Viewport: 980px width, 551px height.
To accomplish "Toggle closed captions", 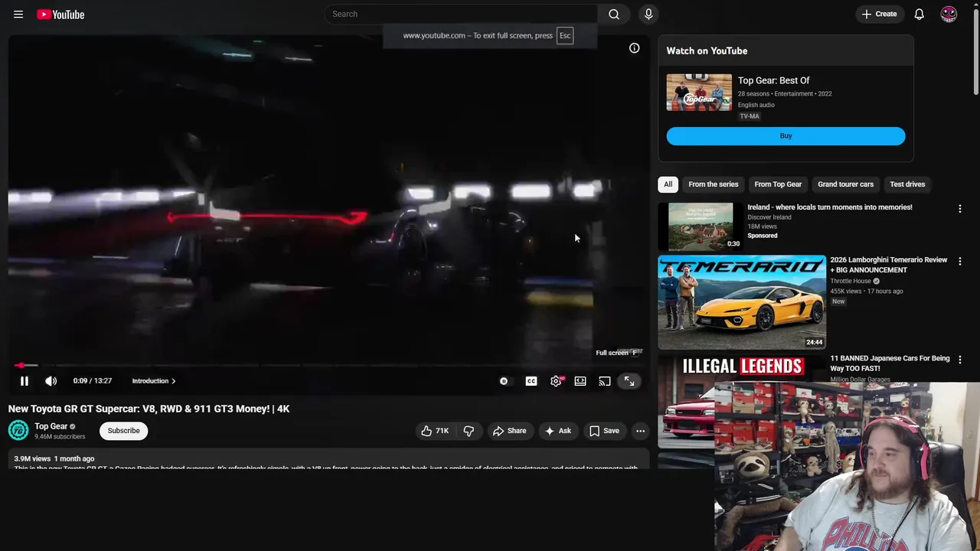I will [x=531, y=381].
